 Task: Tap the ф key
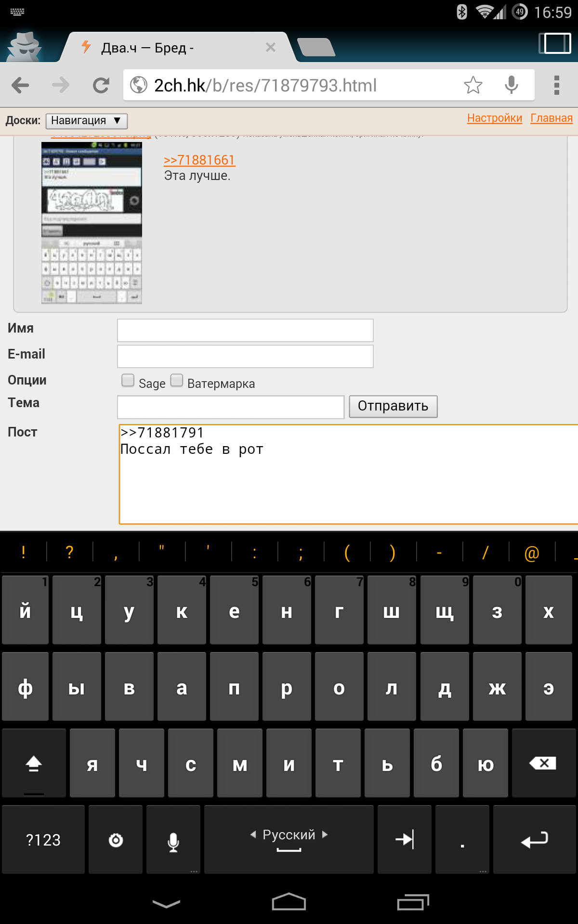25,687
